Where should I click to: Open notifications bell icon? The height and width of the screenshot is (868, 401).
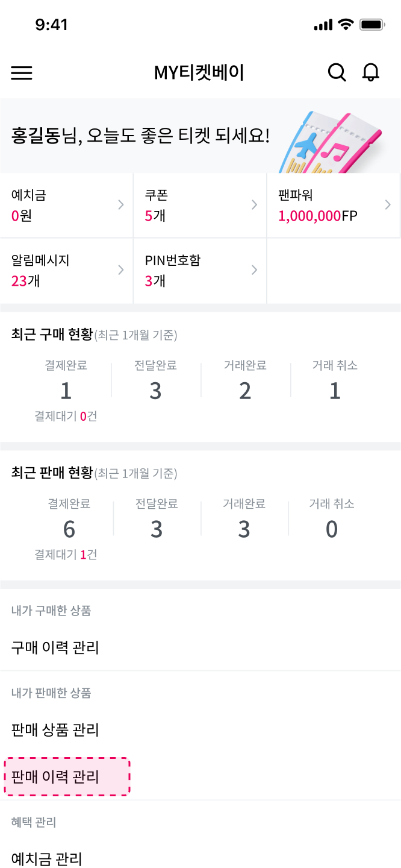pyautogui.click(x=371, y=72)
